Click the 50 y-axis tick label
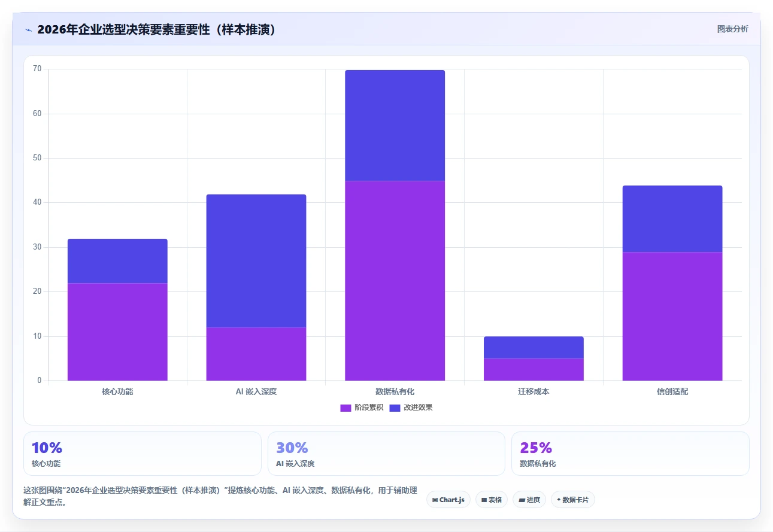 click(37, 158)
